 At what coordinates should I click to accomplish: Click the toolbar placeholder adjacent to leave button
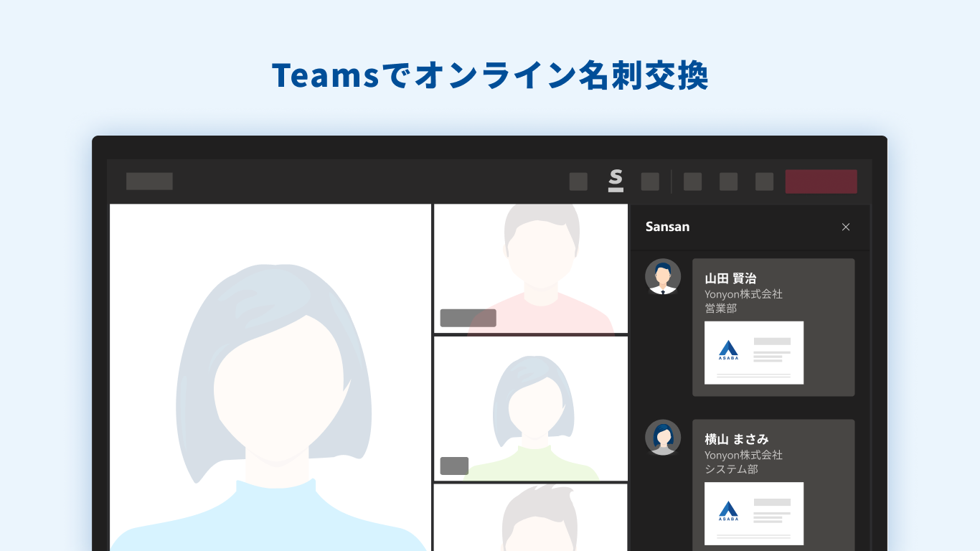point(764,182)
